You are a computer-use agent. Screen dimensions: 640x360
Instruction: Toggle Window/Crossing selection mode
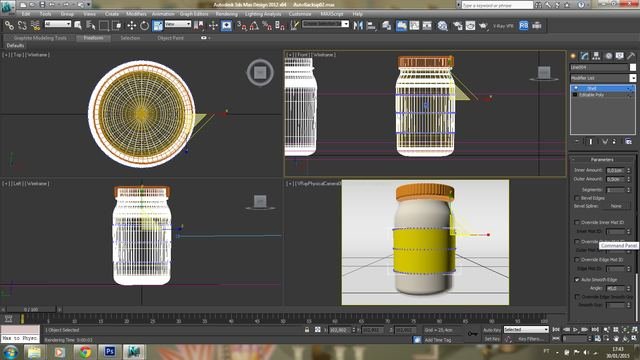point(117,26)
